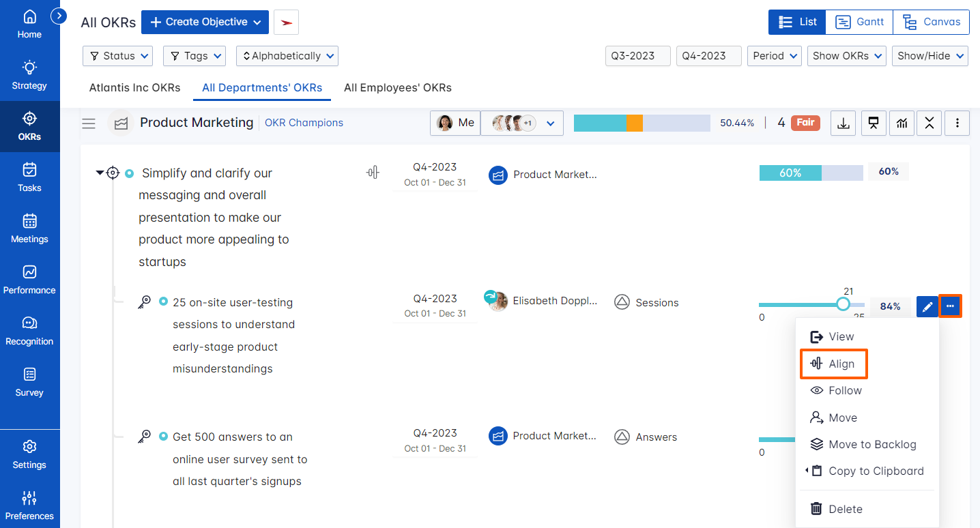The height and width of the screenshot is (528, 980).
Task: Click the Recognition sidebar icon
Action: pos(29,331)
